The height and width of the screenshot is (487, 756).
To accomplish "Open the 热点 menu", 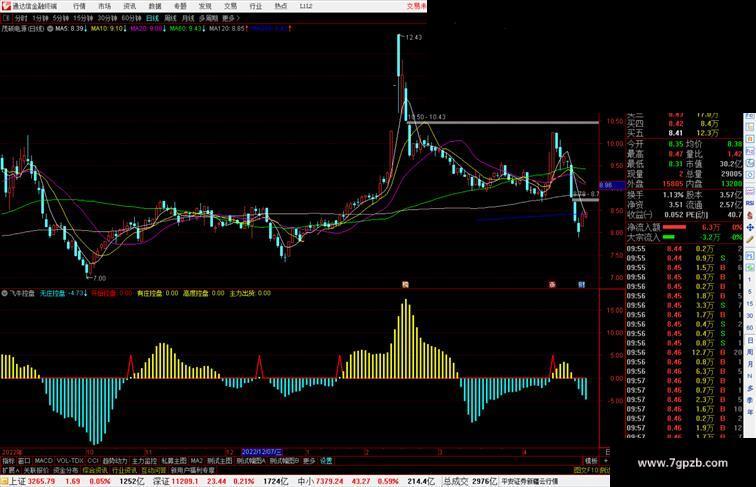I will tap(281, 6).
